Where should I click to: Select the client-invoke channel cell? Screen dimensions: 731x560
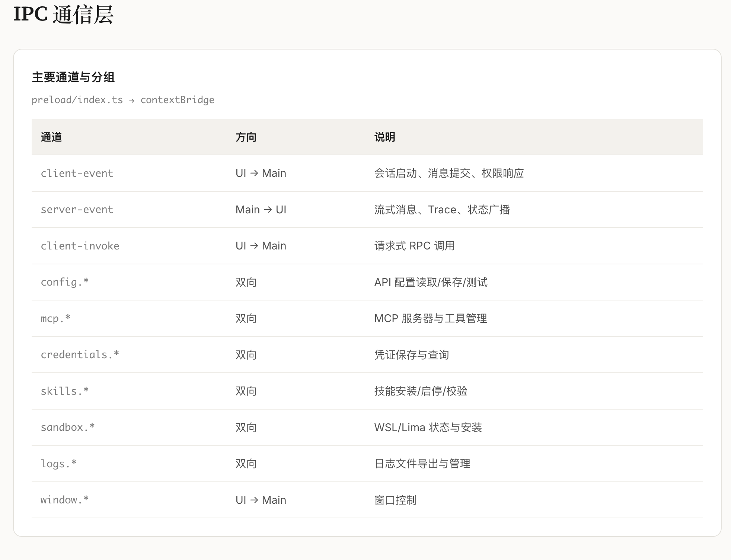[x=80, y=246]
